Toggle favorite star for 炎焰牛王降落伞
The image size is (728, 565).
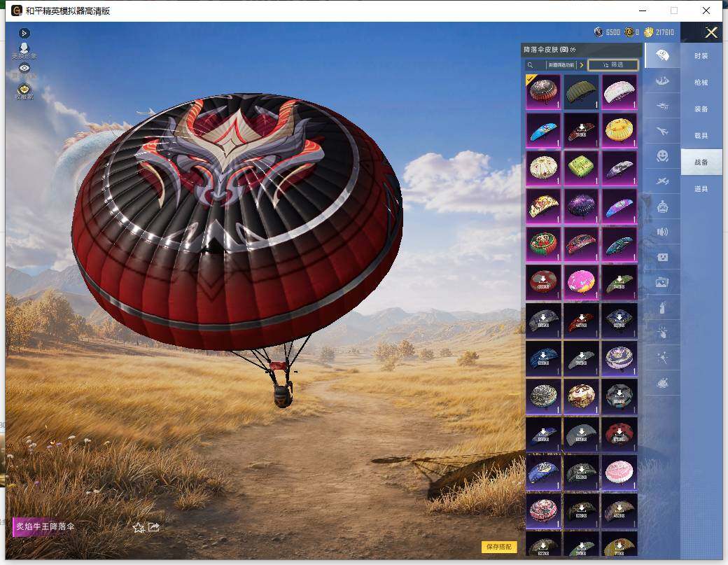[x=138, y=527]
